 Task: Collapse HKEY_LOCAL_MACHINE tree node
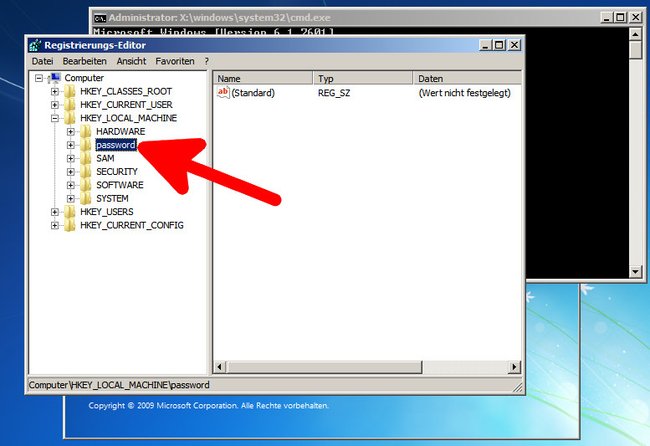pos(55,118)
